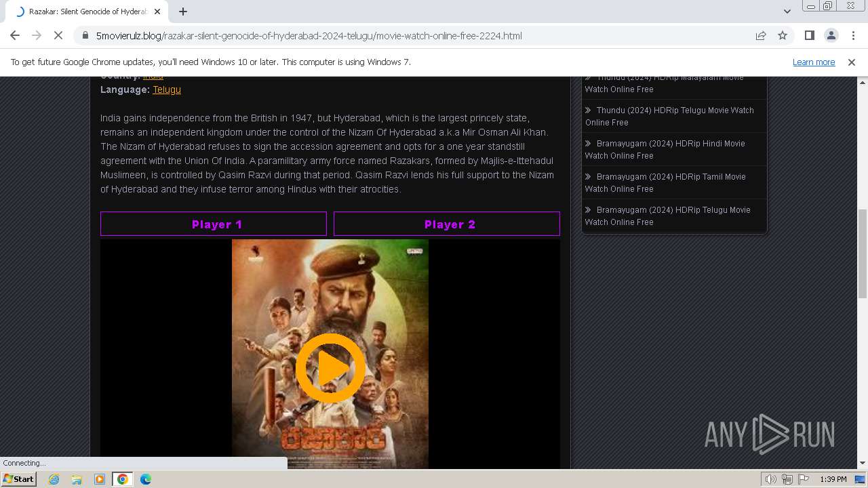Image resolution: width=868 pixels, height=488 pixels.
Task: Click the address bar URL
Action: [x=309, y=36]
